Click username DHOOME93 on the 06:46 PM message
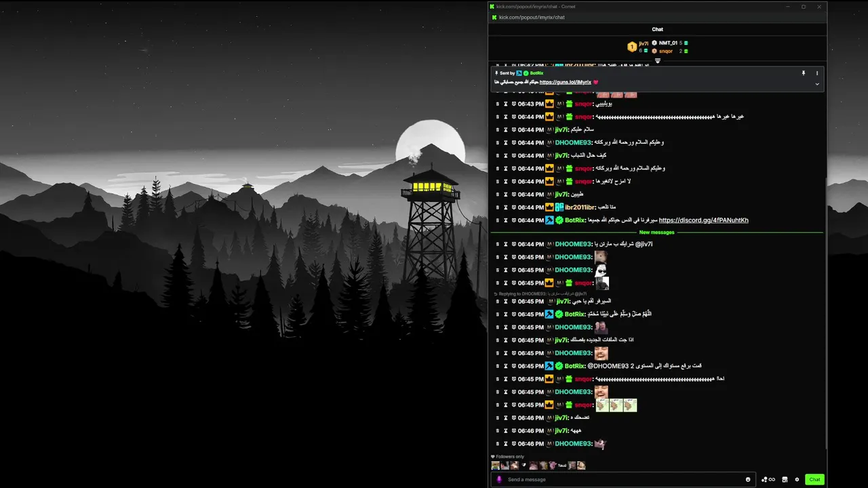 click(x=574, y=444)
